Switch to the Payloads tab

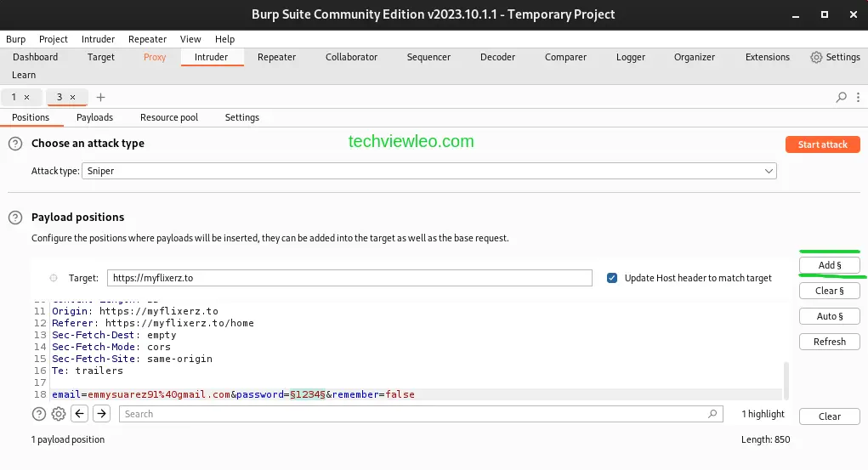94,117
